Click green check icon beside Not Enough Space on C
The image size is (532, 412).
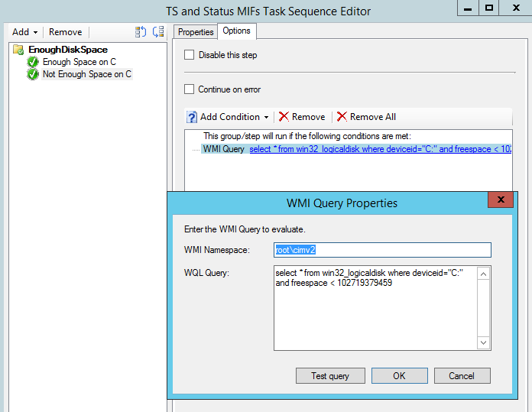[x=33, y=74]
